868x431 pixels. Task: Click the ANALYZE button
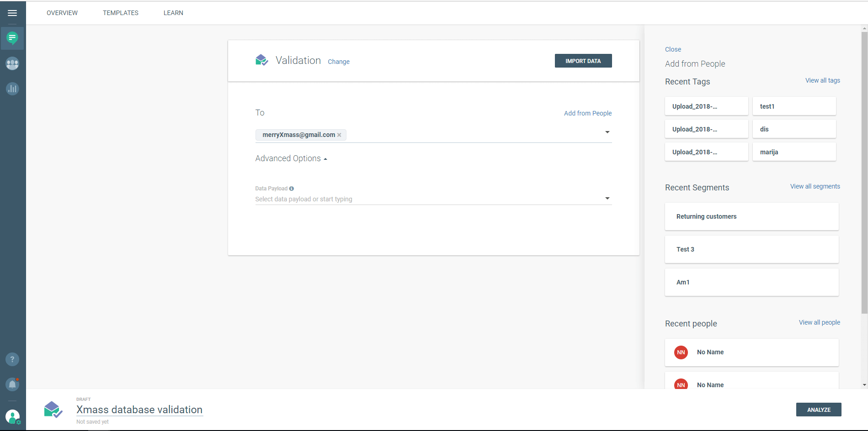(819, 410)
